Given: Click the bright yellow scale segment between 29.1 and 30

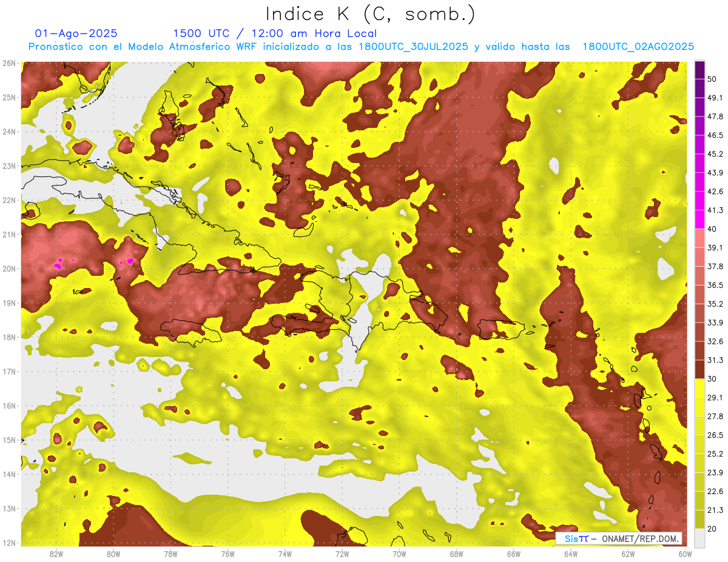Looking at the screenshot, I should tap(699, 388).
